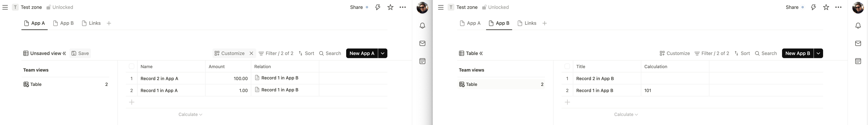Open the mail icon in right window sidebar

(858, 43)
